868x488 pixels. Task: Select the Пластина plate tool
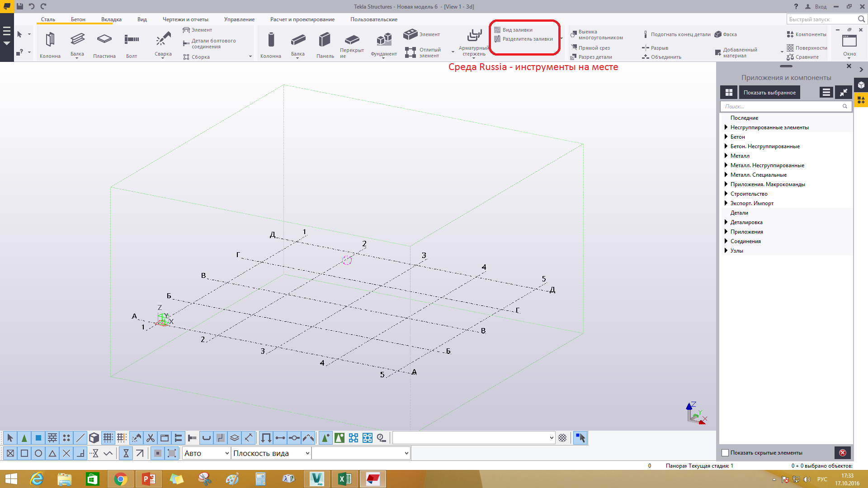(x=104, y=44)
